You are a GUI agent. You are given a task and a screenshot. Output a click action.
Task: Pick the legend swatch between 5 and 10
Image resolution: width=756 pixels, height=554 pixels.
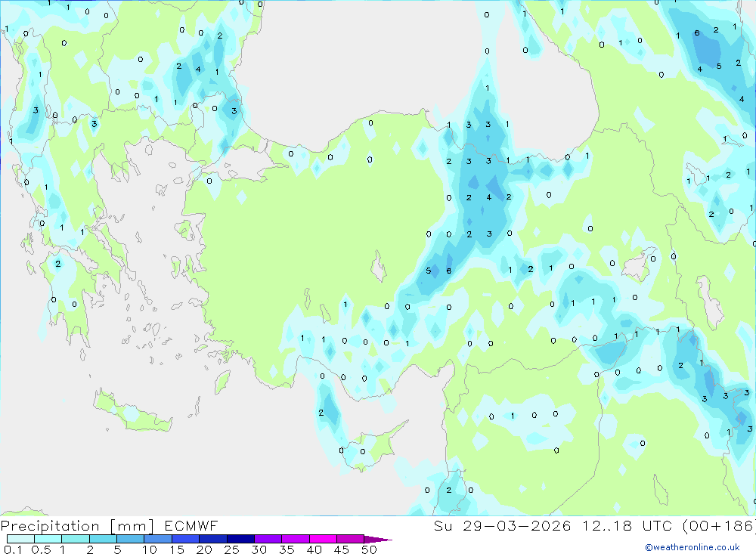131,539
